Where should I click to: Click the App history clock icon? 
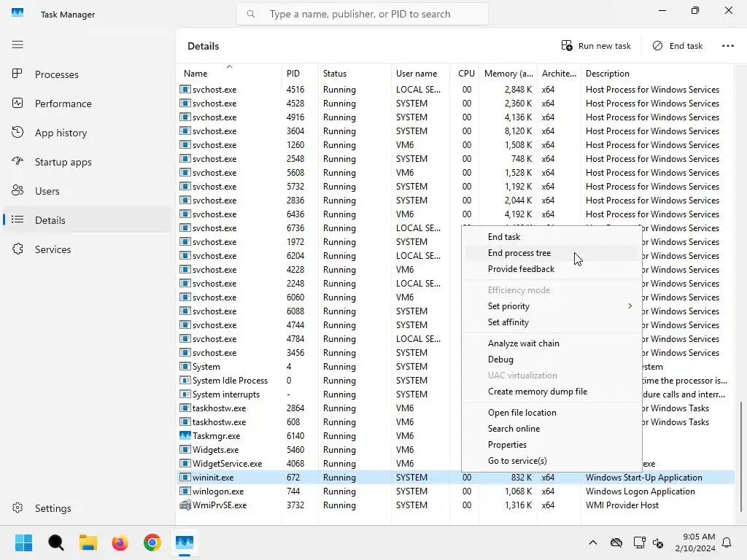click(x=18, y=133)
